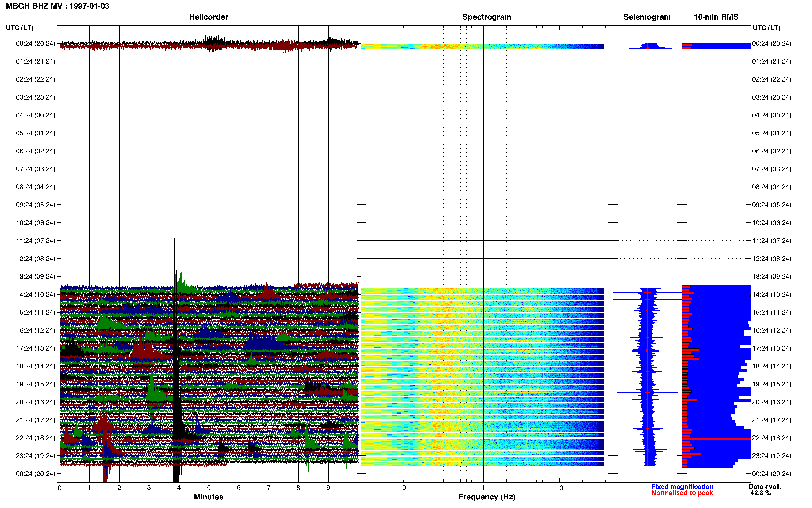
Task: Click left time label '07:24 (03:24)'
Action: tap(36, 169)
